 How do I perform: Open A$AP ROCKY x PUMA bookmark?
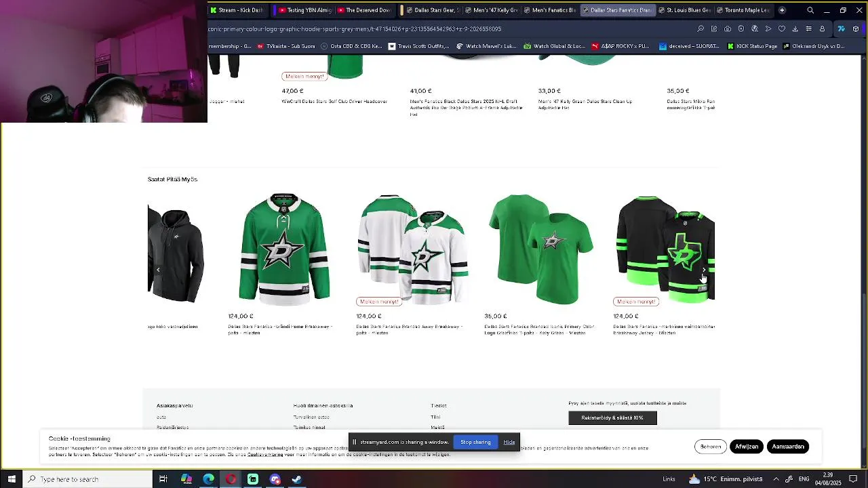click(620, 46)
